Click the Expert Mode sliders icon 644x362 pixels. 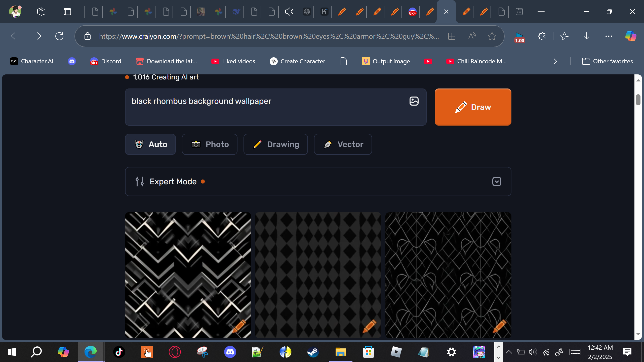pyautogui.click(x=139, y=182)
